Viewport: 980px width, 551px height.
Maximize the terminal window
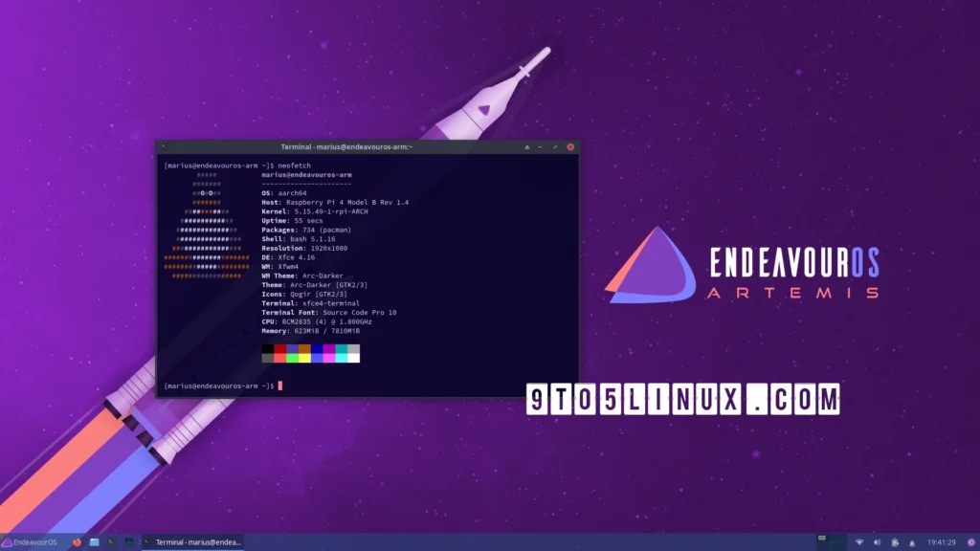(555, 146)
